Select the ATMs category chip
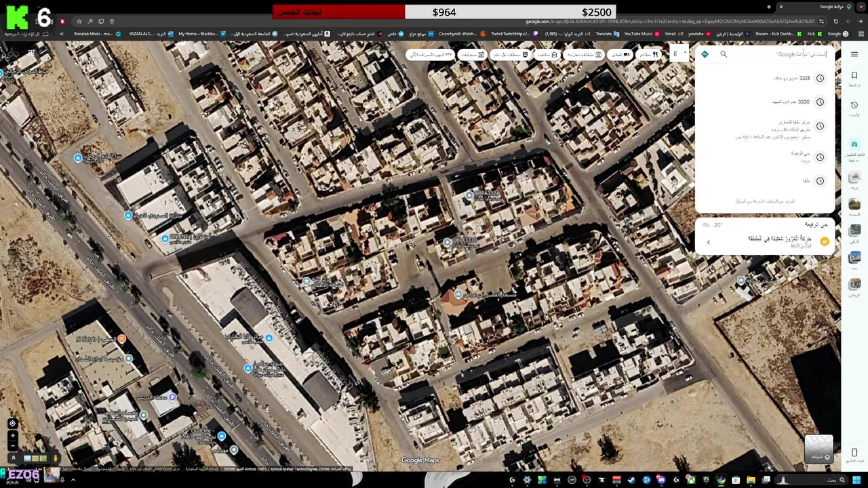The image size is (868, 488). pos(430,54)
